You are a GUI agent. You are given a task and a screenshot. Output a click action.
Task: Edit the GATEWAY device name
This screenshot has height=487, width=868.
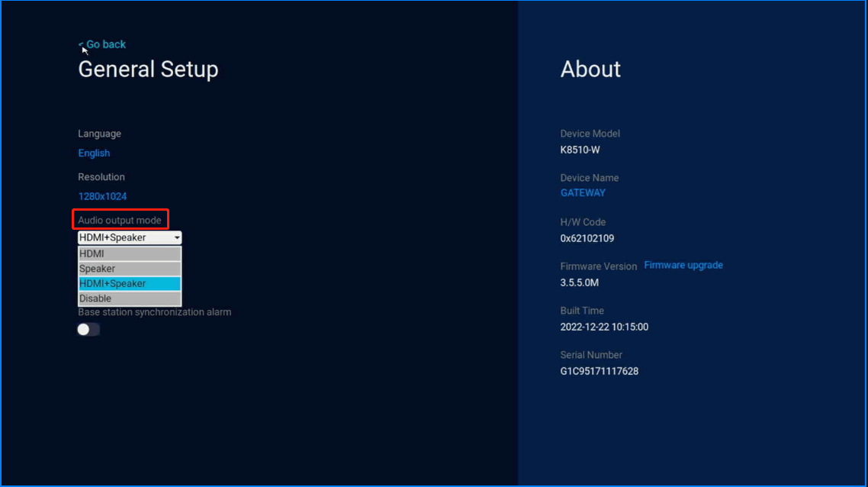pyautogui.click(x=583, y=193)
